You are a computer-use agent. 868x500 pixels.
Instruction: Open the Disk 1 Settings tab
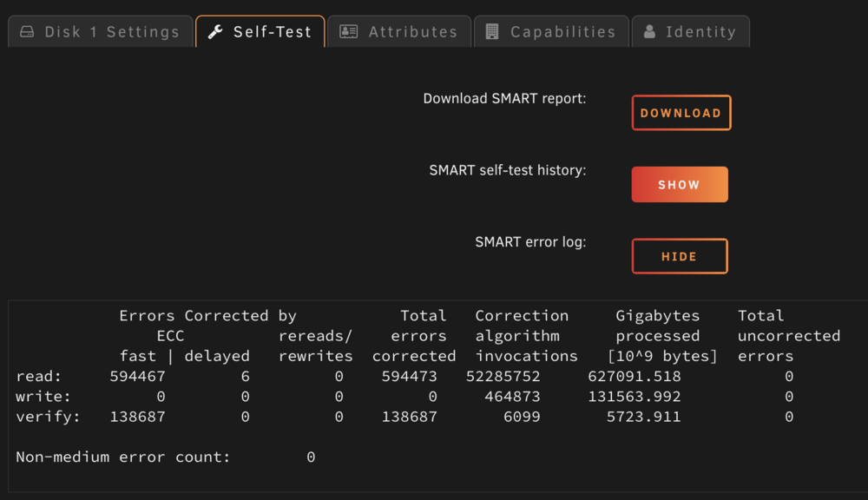[100, 31]
